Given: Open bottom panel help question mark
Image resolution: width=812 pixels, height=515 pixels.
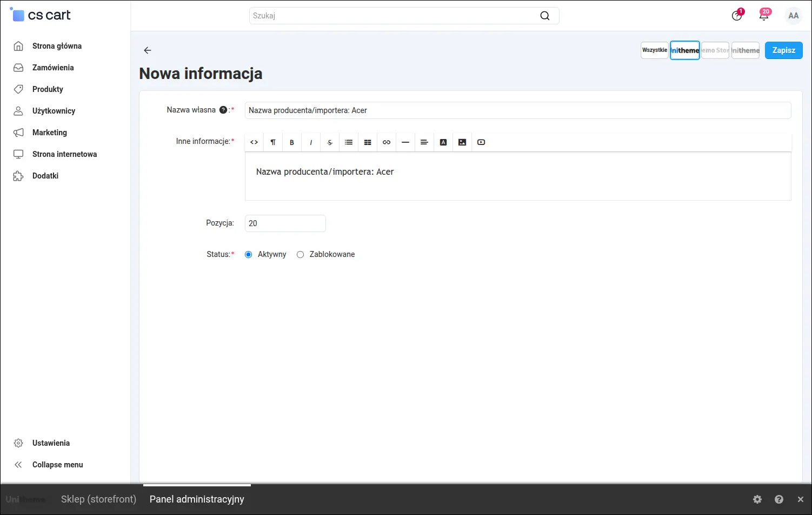Looking at the screenshot, I should tap(779, 499).
